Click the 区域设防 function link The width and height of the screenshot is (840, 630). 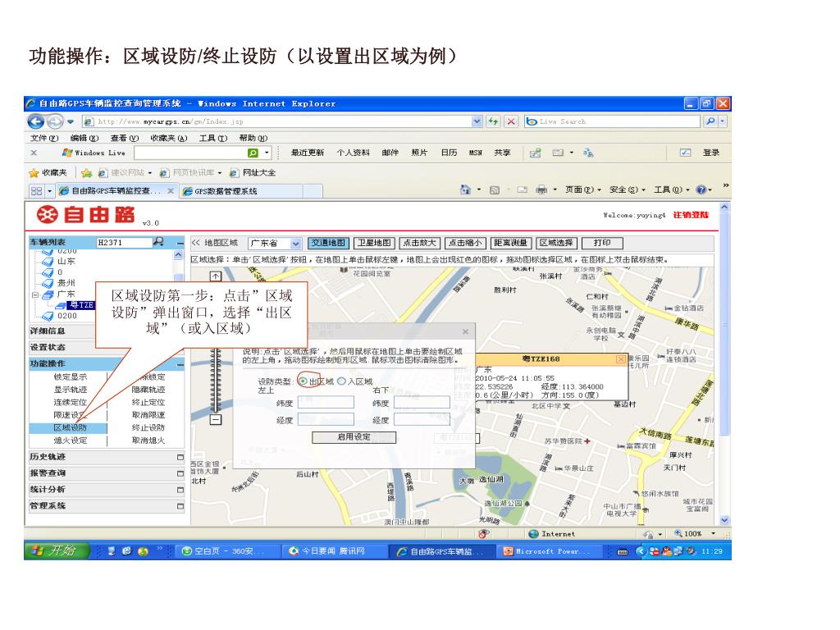71,428
